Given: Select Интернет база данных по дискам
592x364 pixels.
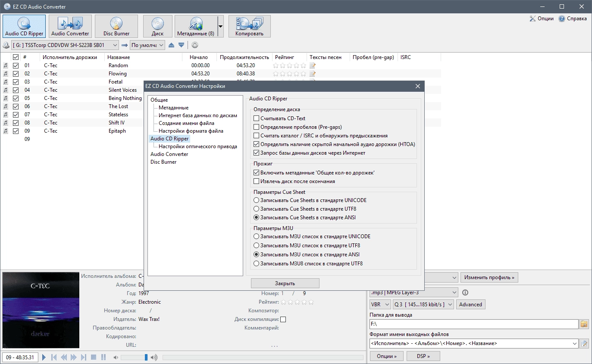Looking at the screenshot, I should (x=198, y=115).
